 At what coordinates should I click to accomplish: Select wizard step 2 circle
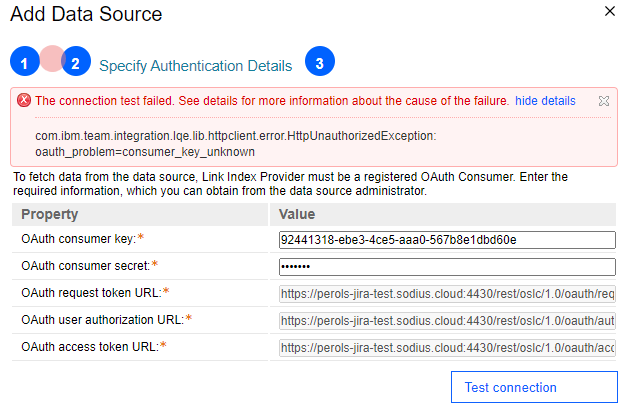coord(76,61)
